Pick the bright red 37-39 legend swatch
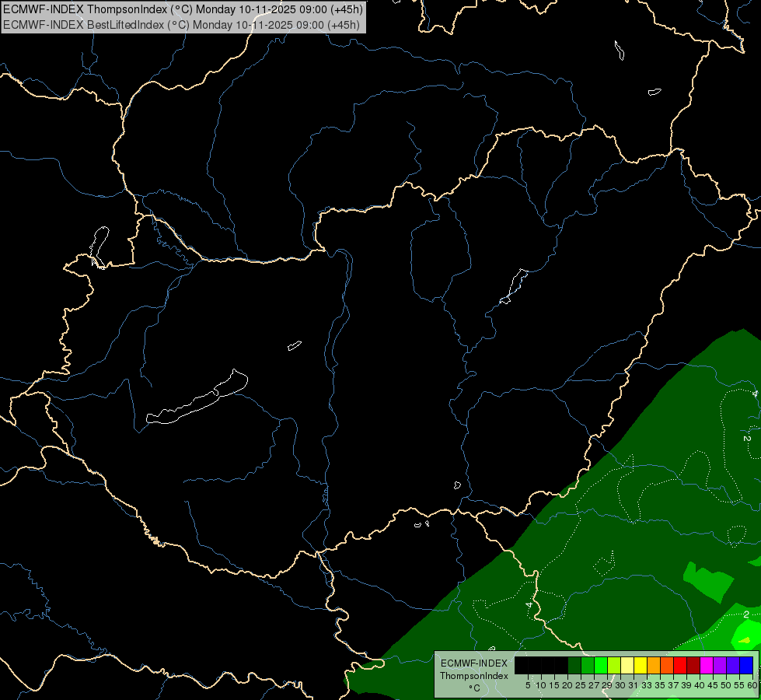The image size is (761, 700). (680, 665)
